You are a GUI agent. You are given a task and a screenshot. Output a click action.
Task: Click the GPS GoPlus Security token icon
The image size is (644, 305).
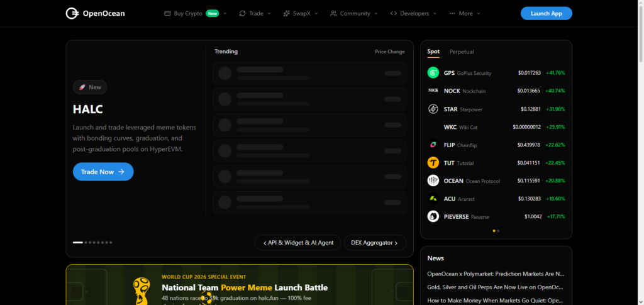[433, 73]
